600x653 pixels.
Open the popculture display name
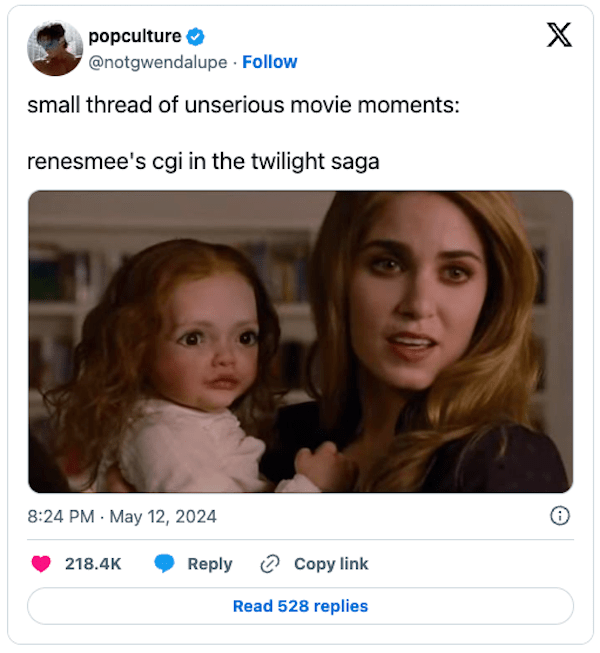pyautogui.click(x=135, y=37)
